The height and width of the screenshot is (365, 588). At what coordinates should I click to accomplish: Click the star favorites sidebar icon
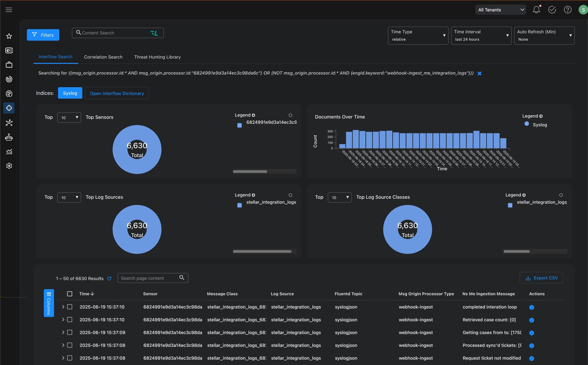tap(9, 36)
